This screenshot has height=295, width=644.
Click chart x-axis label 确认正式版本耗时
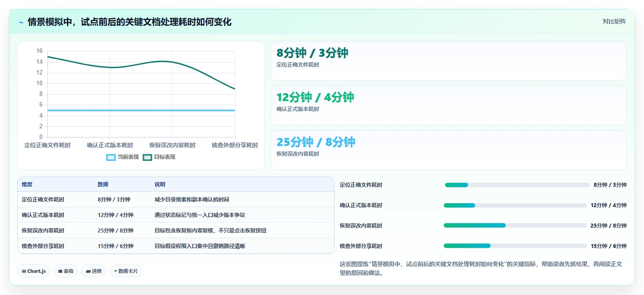[x=110, y=145]
